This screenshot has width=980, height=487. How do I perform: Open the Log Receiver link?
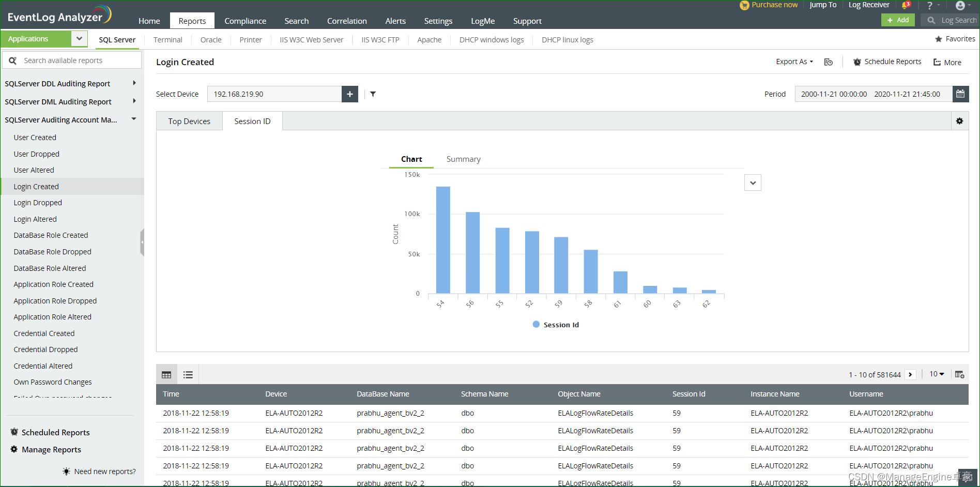pos(869,5)
